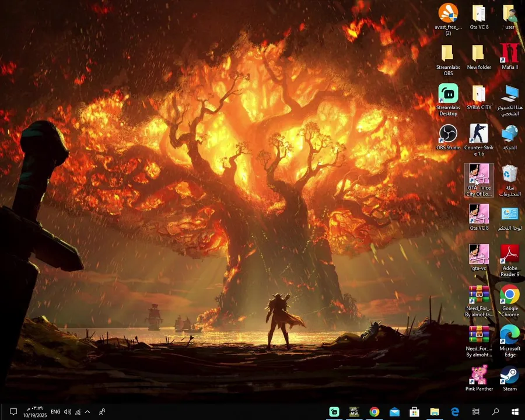Select the GTA - Vice City Of Lo... shortcut

click(479, 180)
